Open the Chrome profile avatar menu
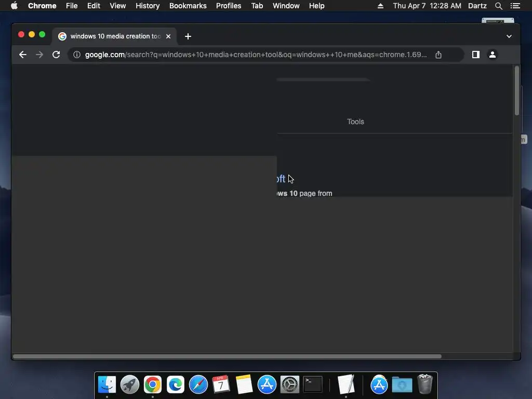Screen dimensions: 532x399 tap(493, 55)
